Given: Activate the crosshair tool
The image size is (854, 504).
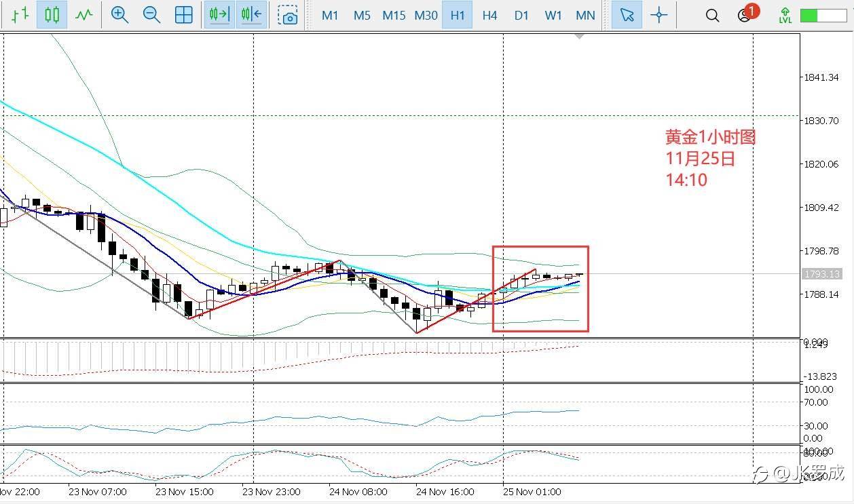Looking at the screenshot, I should [658, 15].
